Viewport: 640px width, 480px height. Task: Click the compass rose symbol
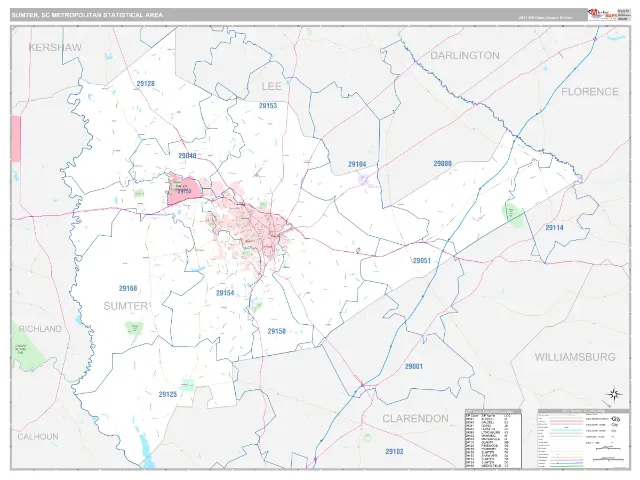[614, 394]
